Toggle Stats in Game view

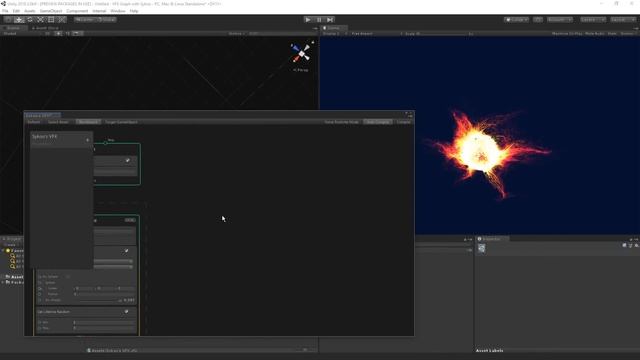(x=612, y=33)
